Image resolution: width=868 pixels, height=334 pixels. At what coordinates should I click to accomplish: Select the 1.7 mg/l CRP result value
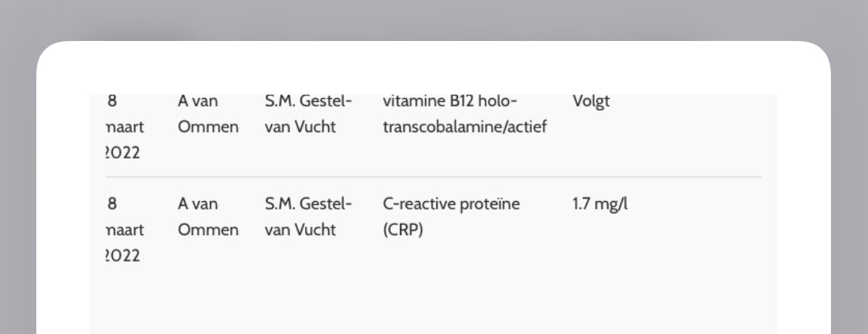pos(600,204)
